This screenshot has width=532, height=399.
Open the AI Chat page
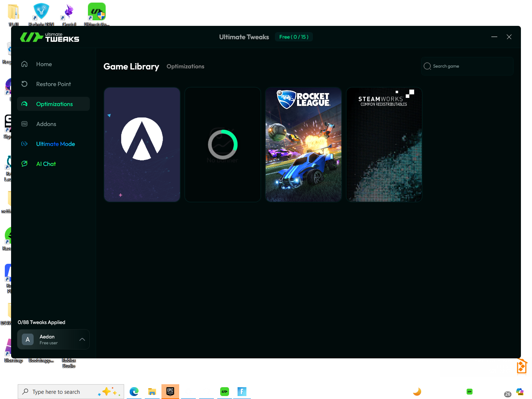tap(53, 164)
